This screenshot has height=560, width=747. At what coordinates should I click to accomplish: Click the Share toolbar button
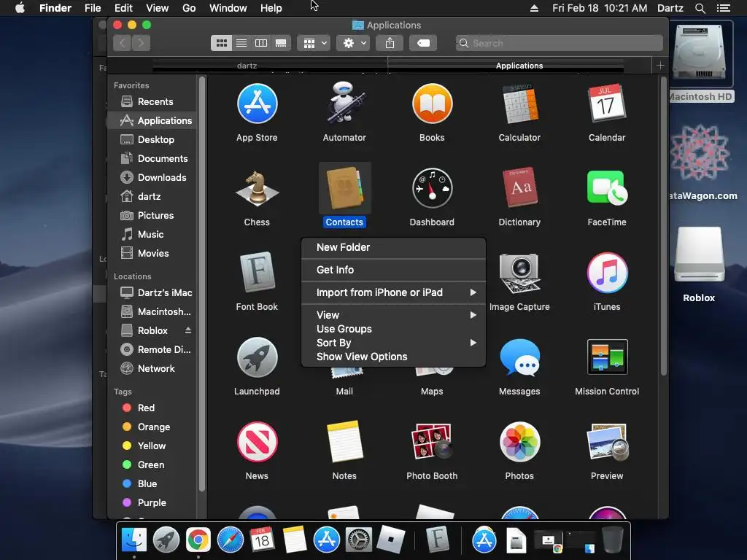(x=390, y=43)
